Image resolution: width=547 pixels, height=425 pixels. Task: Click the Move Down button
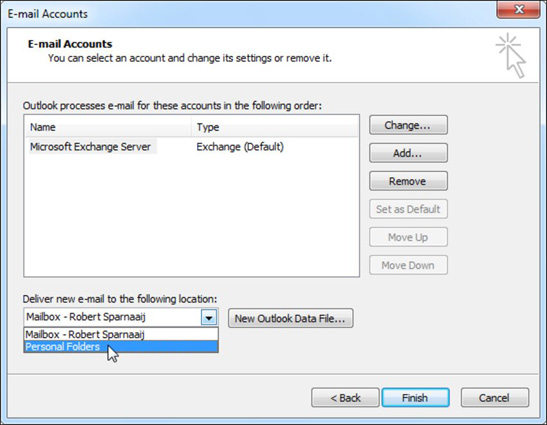click(x=408, y=265)
